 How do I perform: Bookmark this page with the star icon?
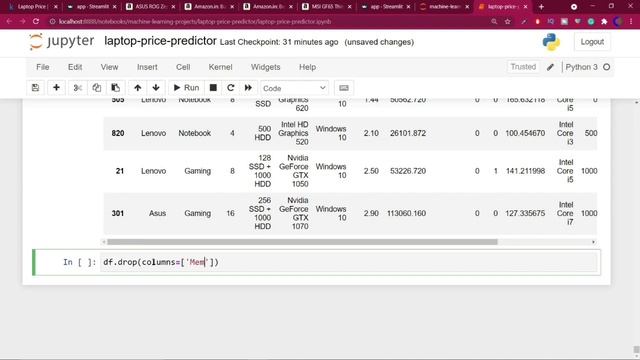(x=507, y=22)
